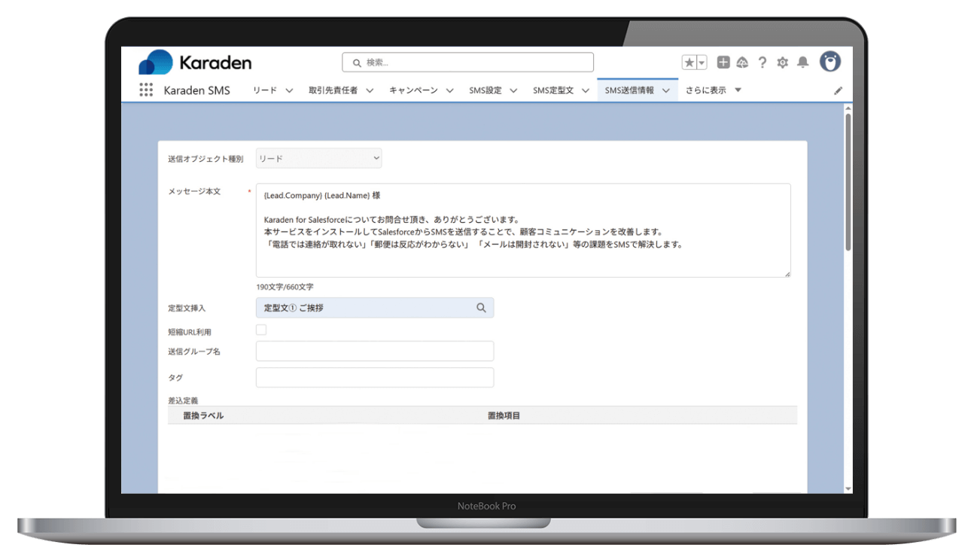
Task: Open the notifications bell
Action: [803, 62]
